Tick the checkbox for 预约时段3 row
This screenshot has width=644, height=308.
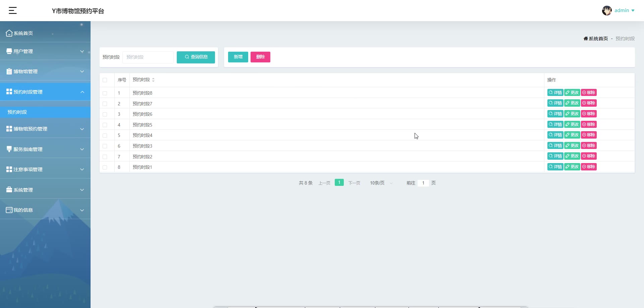(105, 146)
